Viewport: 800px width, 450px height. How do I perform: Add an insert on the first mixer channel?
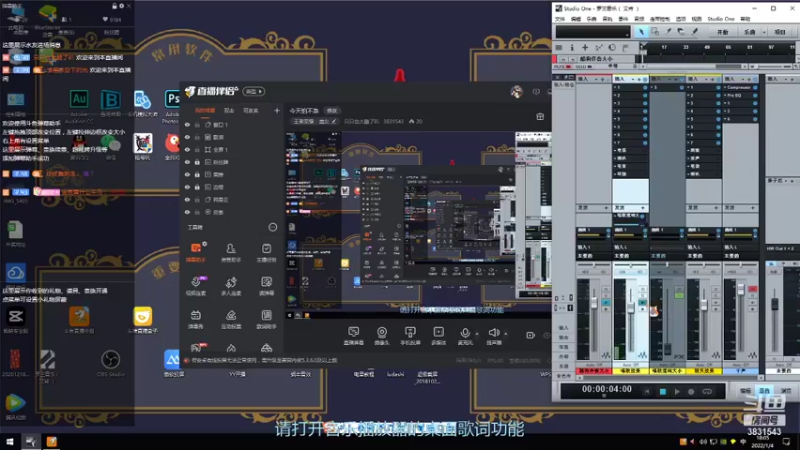(603, 80)
